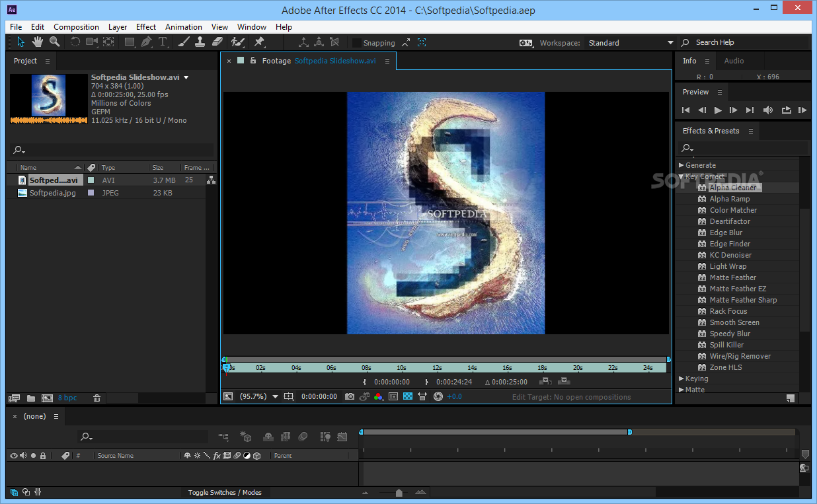Mute audio in the Preview panel
Screen dimensions: 817x504
(x=767, y=110)
